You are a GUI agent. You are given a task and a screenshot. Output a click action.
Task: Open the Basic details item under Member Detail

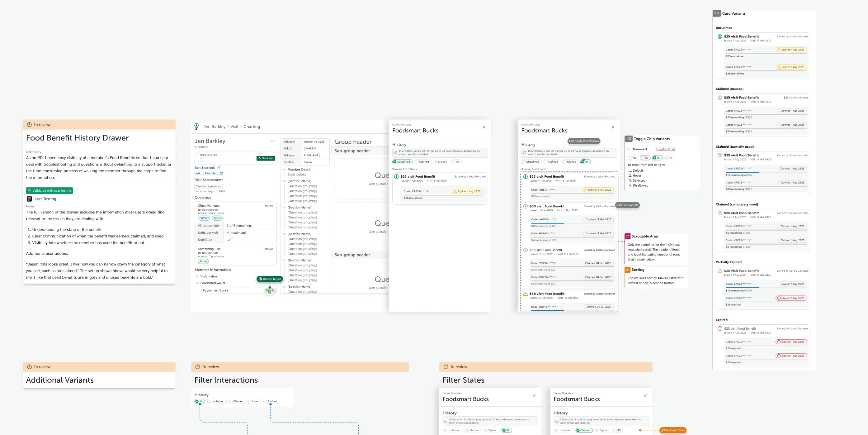pyautogui.click(x=296, y=175)
